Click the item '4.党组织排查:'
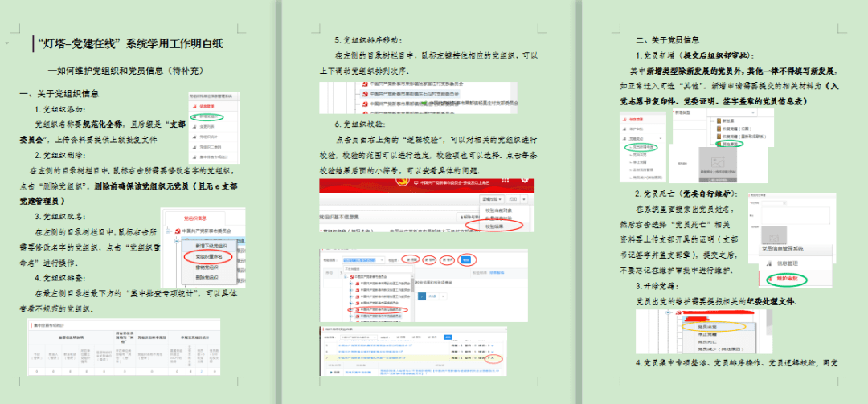868x404 pixels. click(61, 278)
